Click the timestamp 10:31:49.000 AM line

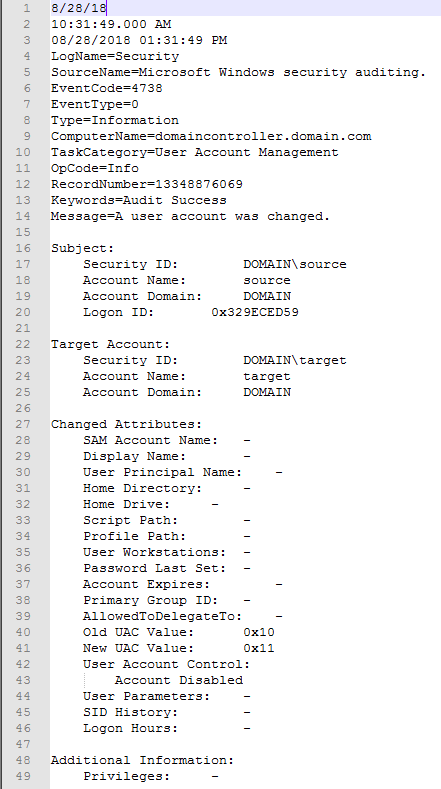click(x=111, y=24)
